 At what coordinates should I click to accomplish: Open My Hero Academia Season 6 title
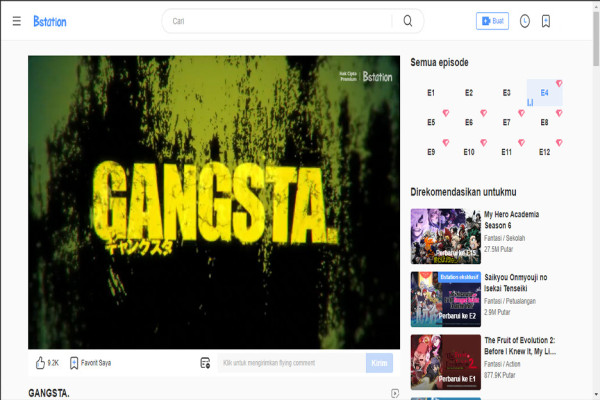pyautogui.click(x=512, y=220)
